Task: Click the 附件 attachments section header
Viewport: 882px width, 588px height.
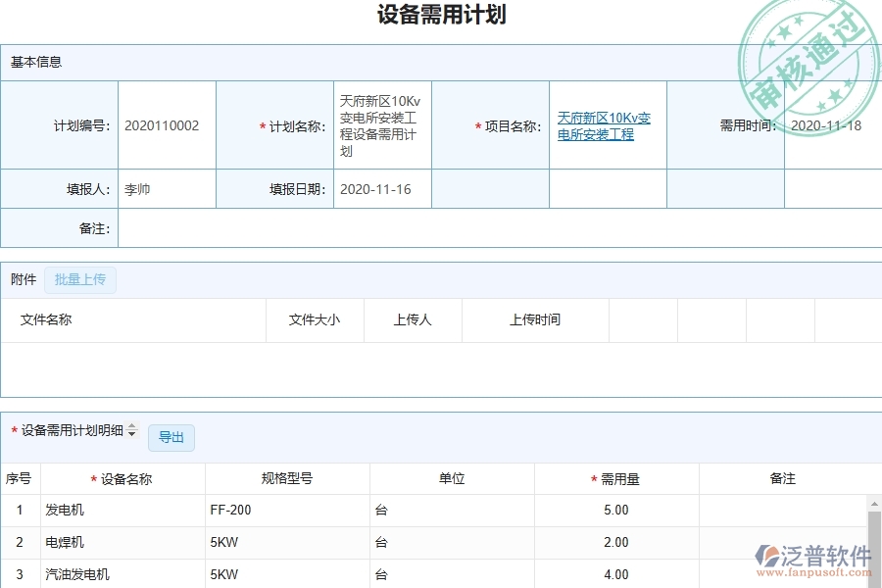Action: (x=23, y=279)
